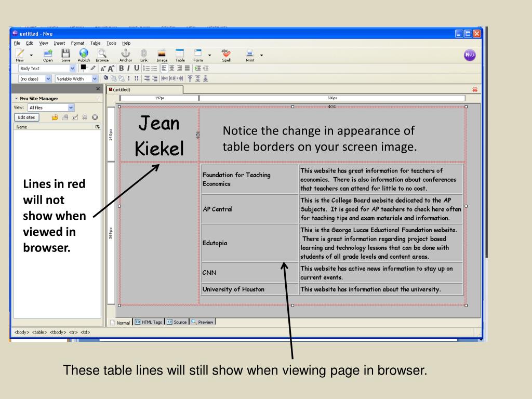532x399 pixels.
Task: Toggle justify alignment
Action: [187, 68]
